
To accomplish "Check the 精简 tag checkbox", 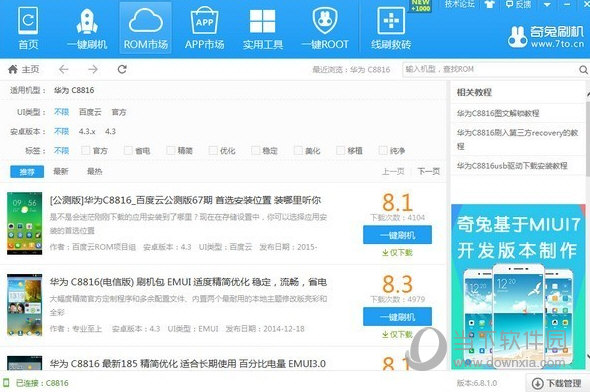I will 171,150.
